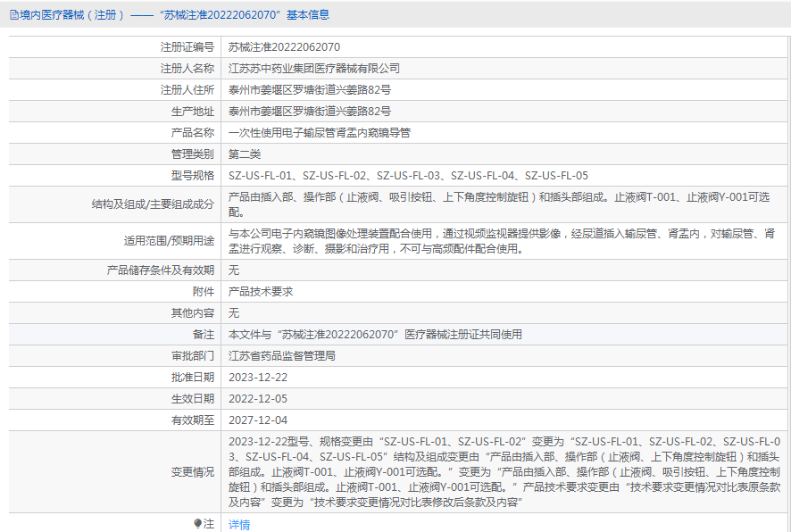The width and height of the screenshot is (791, 532).
Task: Select 2023-12-22 in the 批准日期 row
Action: [258, 378]
